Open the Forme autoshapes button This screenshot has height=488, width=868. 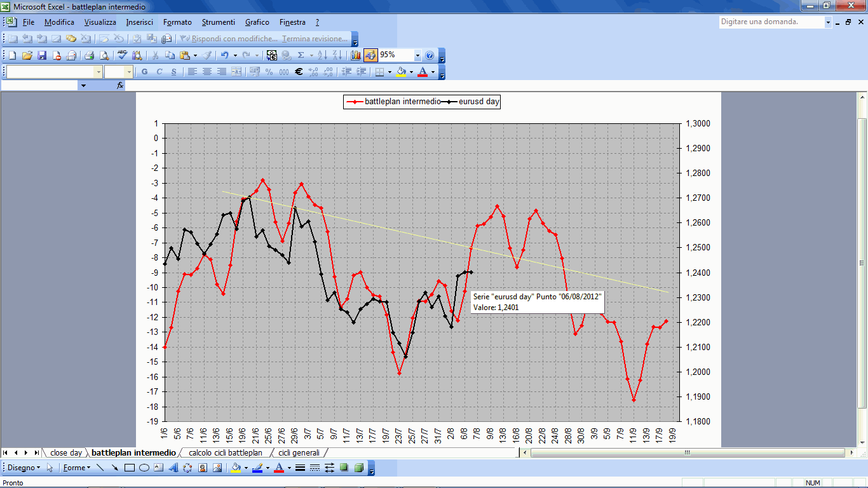(x=76, y=468)
